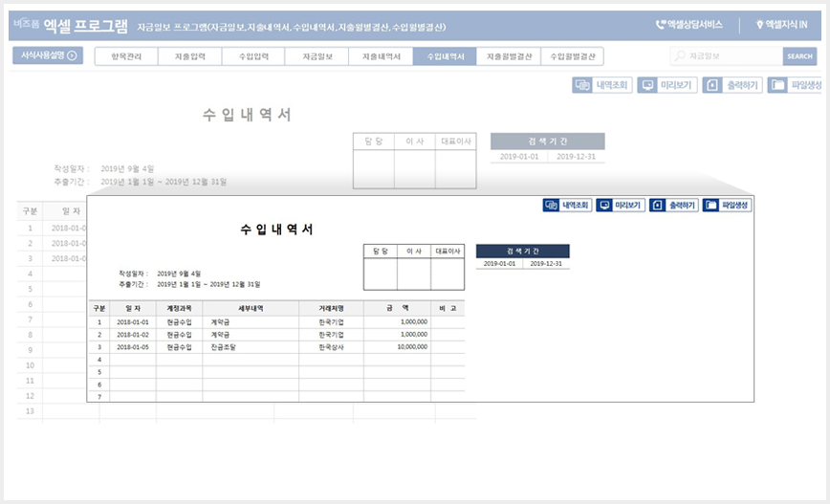
Task: Click the phone icon beside 엑셀상담서비스
Action: click(x=660, y=25)
